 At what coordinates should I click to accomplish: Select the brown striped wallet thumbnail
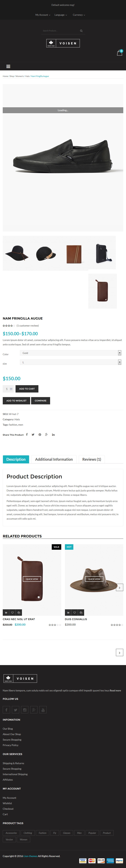74,254
